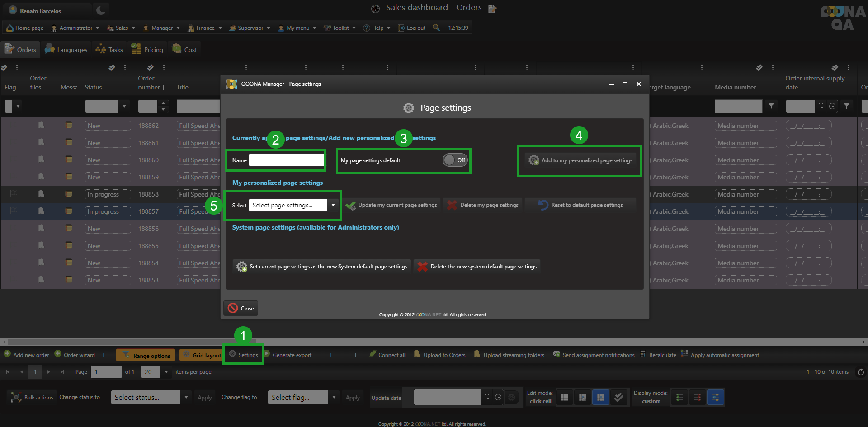Toggle My page settings default switch
Screen dimensions: 868x427
pos(455,160)
